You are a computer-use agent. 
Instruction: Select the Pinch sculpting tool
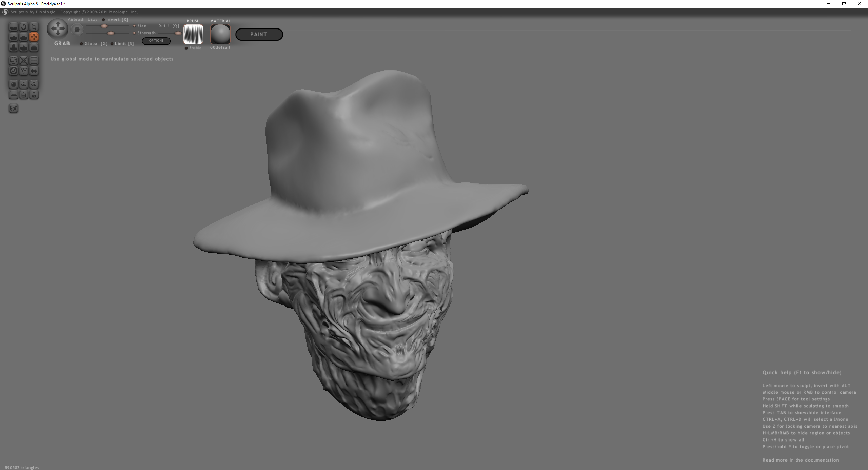tap(23, 47)
